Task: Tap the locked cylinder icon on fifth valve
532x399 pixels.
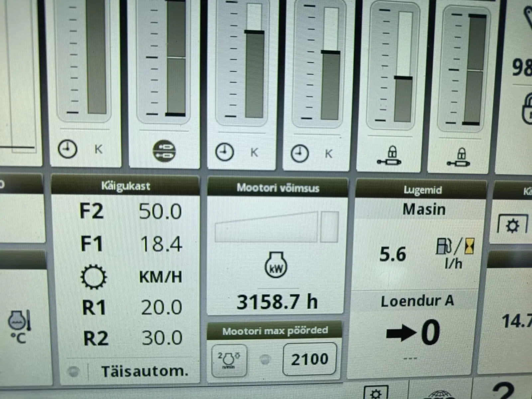Action: [390, 156]
